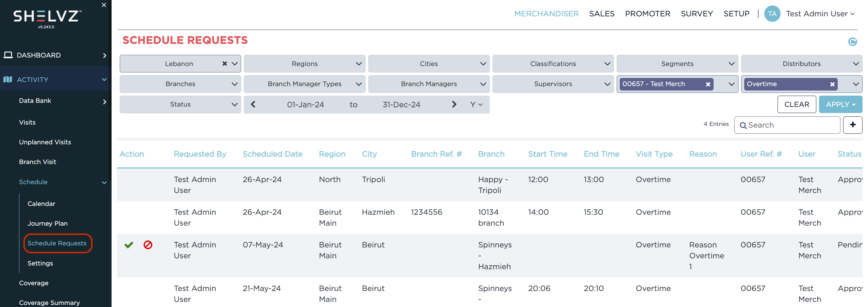The width and height of the screenshot is (868, 307).
Task: Click the refresh icon near the page title
Action: 852,42
